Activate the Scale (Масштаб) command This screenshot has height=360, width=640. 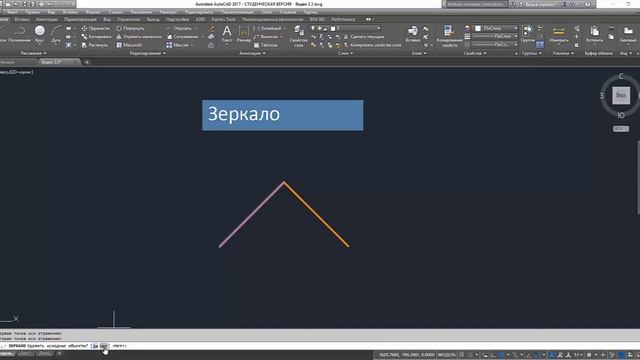click(x=129, y=45)
